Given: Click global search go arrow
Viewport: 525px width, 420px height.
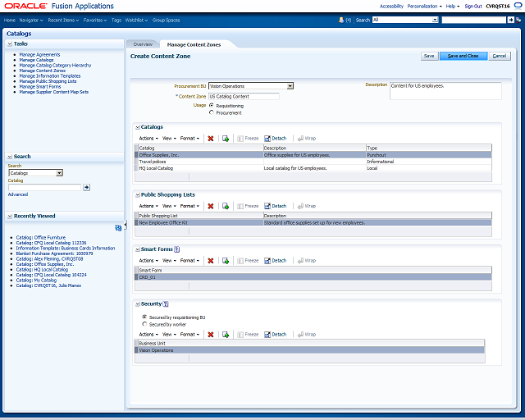Looking at the screenshot, I should 510,20.
